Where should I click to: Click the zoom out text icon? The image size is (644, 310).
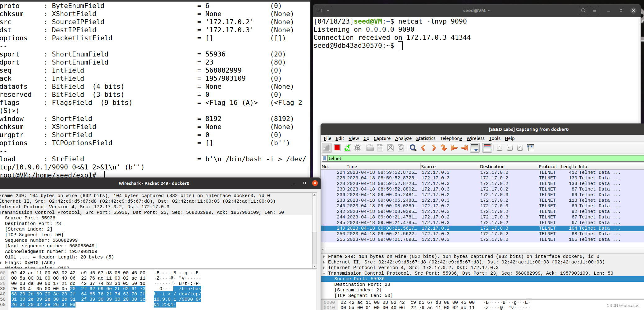510,148
